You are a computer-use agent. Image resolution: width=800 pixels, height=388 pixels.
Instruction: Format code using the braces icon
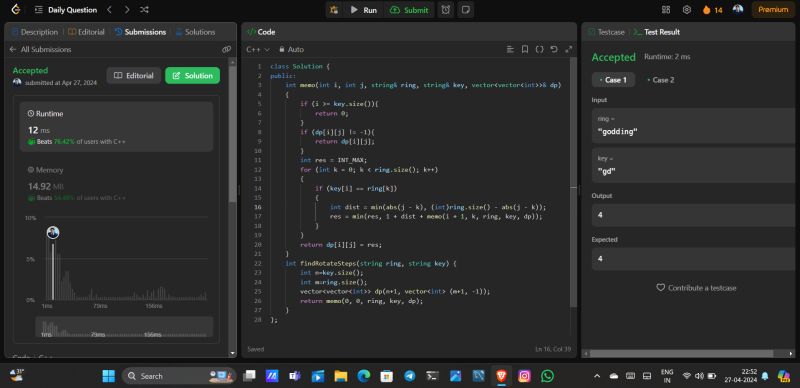tap(539, 50)
